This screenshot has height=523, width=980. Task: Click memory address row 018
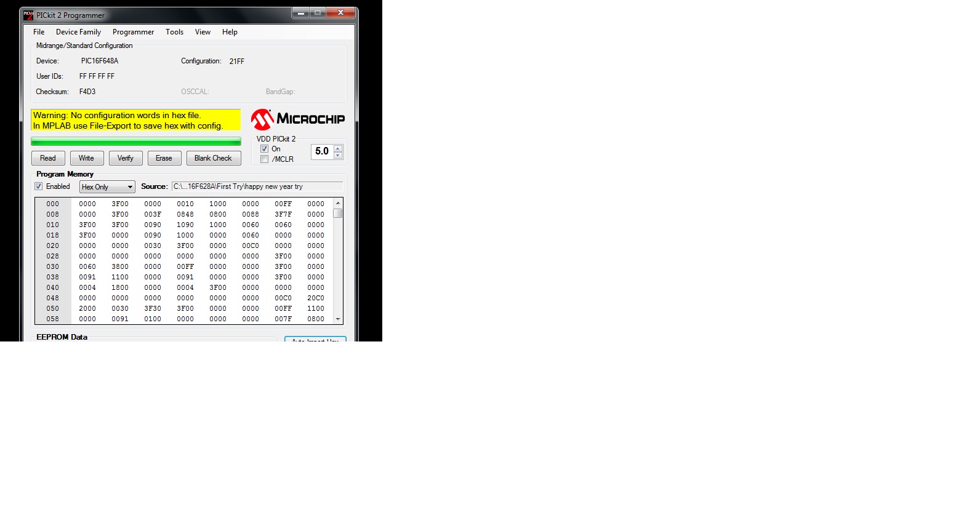tap(53, 235)
